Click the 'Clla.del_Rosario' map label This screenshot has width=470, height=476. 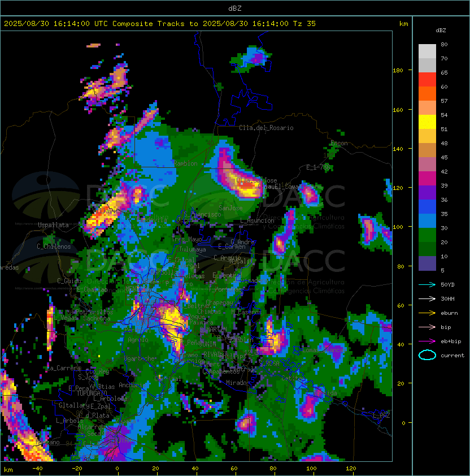point(266,128)
